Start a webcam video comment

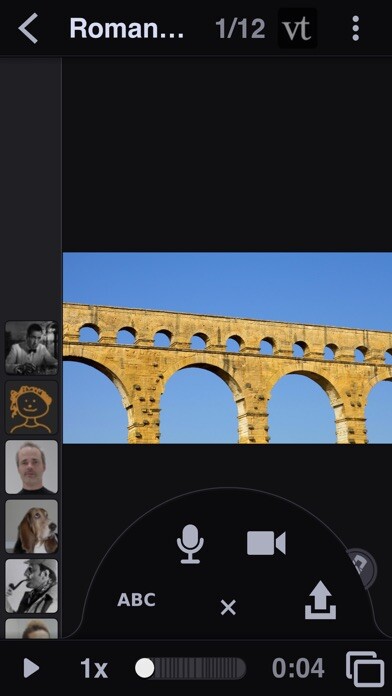click(x=266, y=543)
